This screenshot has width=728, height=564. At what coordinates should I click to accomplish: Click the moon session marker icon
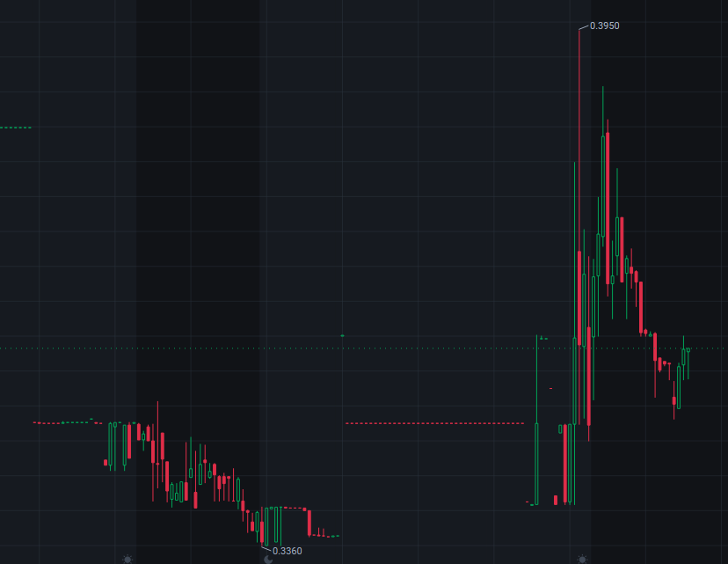click(268, 560)
